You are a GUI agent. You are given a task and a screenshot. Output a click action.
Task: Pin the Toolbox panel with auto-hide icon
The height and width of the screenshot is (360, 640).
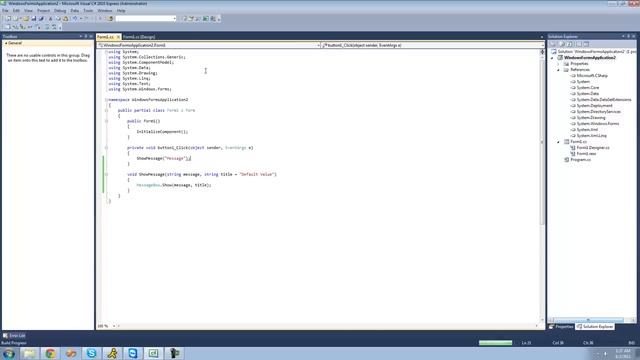(x=86, y=36)
